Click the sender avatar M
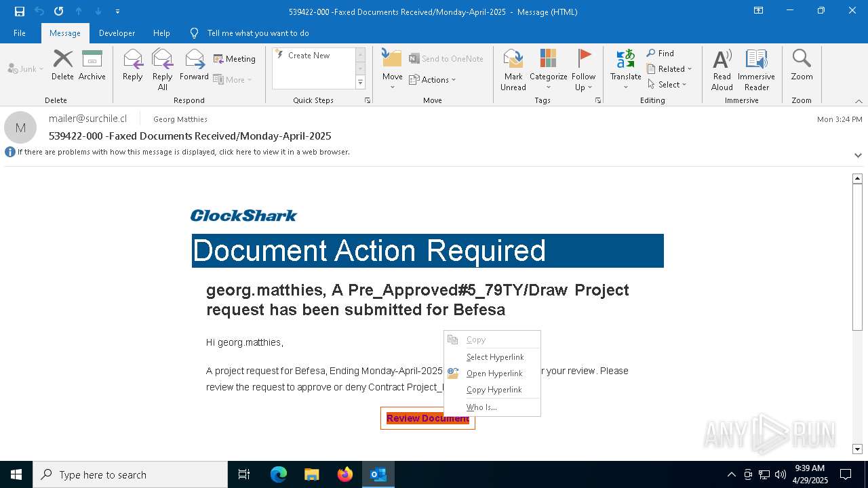This screenshot has height=488, width=868. coord(20,127)
